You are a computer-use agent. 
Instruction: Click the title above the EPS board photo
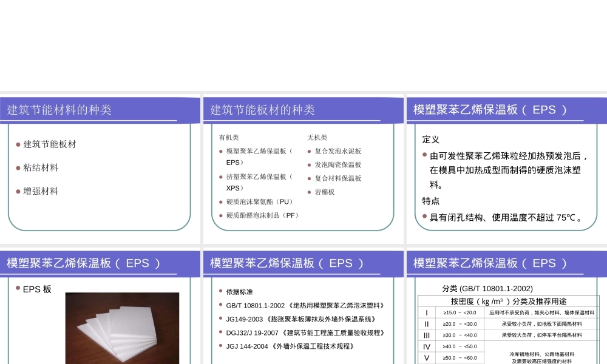pos(84,263)
